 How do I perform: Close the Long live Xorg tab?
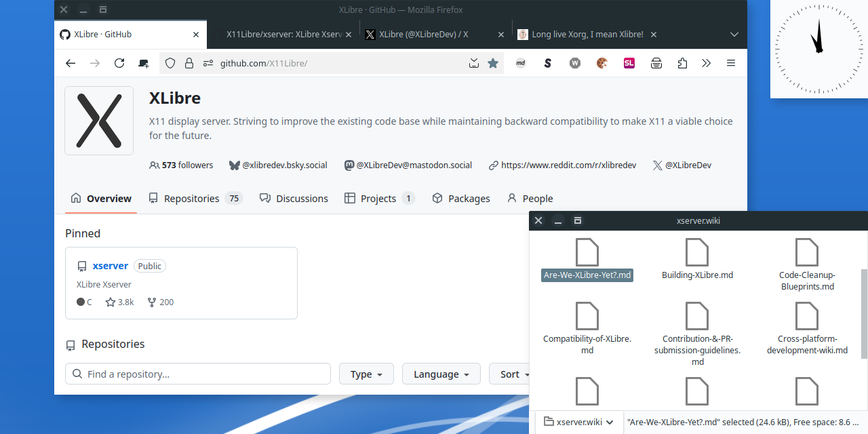click(653, 35)
